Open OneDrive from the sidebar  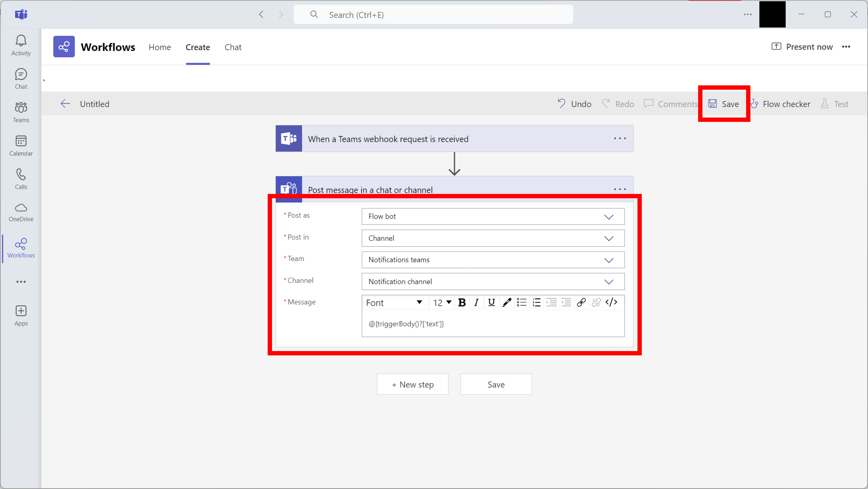pos(21,212)
